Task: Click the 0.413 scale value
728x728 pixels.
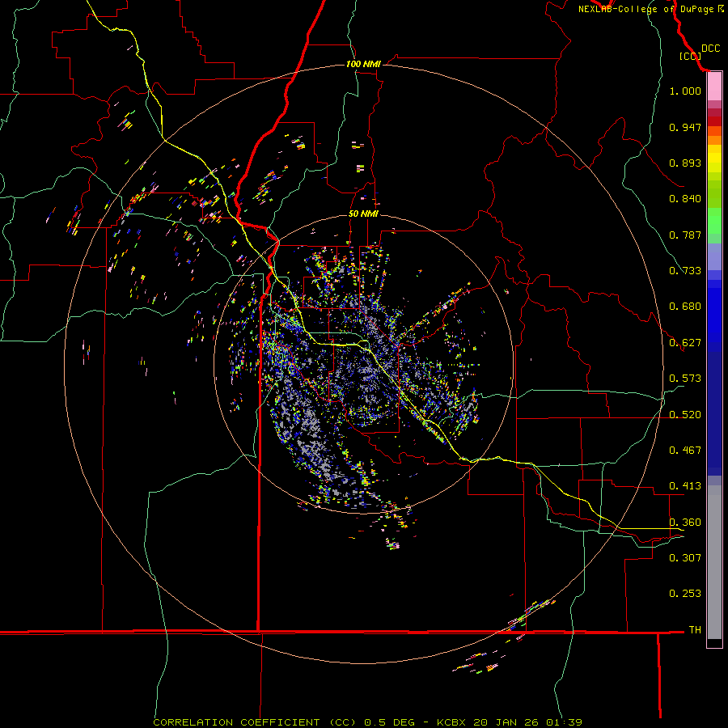Action: pyautogui.click(x=685, y=486)
